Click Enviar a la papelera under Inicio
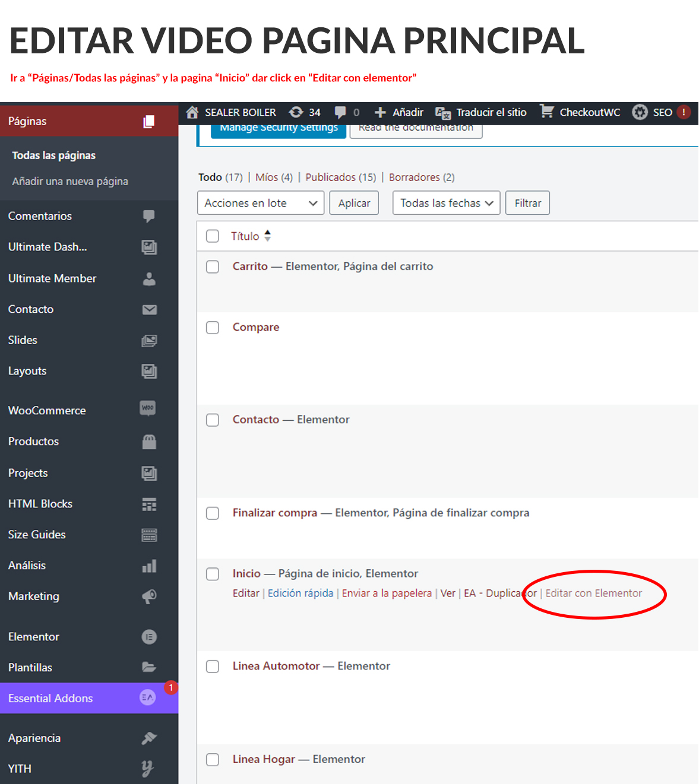This screenshot has width=699, height=784. click(387, 593)
